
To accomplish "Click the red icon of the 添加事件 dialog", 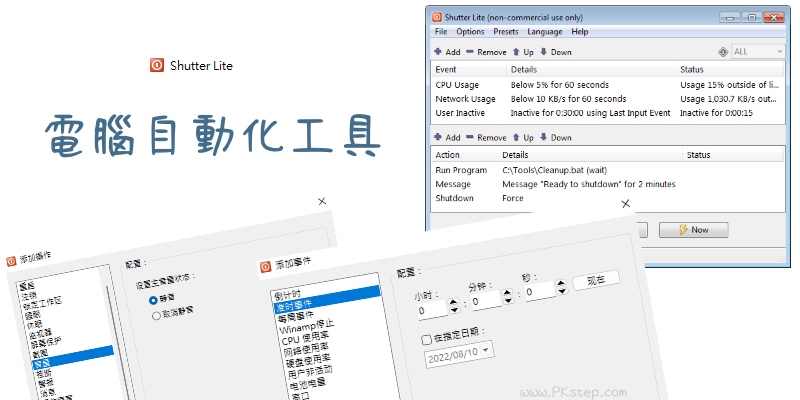I will click(x=265, y=267).
